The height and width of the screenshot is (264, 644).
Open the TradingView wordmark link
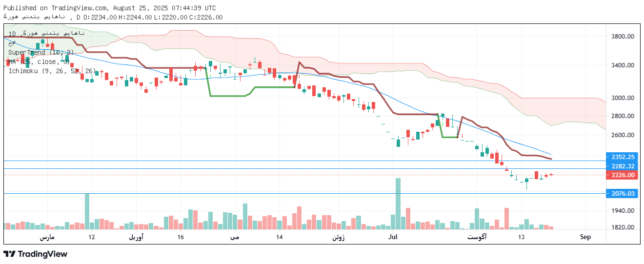tap(42, 254)
